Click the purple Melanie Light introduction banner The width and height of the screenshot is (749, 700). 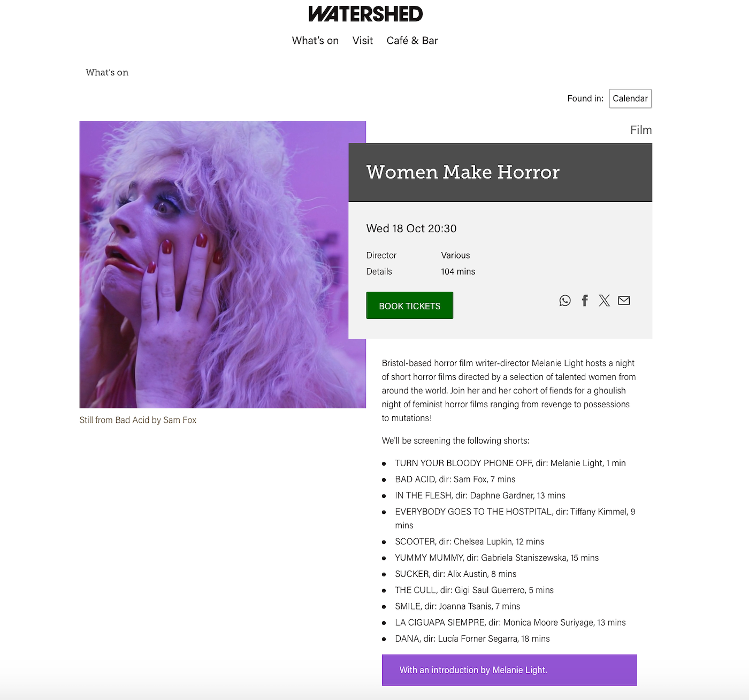tap(509, 670)
